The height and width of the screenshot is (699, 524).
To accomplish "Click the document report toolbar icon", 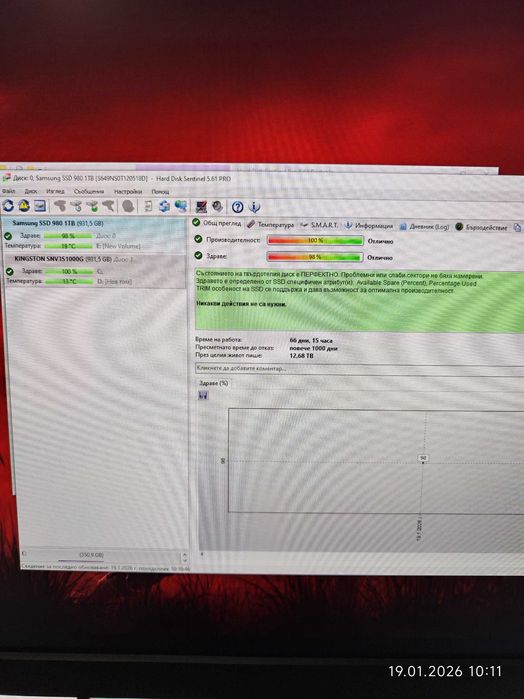I will [x=148, y=206].
